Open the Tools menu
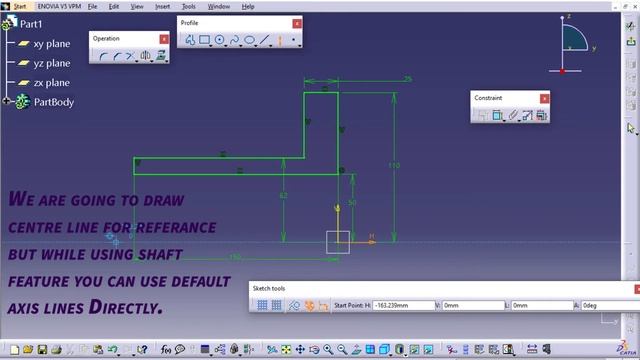The height and width of the screenshot is (360, 640). (189, 7)
